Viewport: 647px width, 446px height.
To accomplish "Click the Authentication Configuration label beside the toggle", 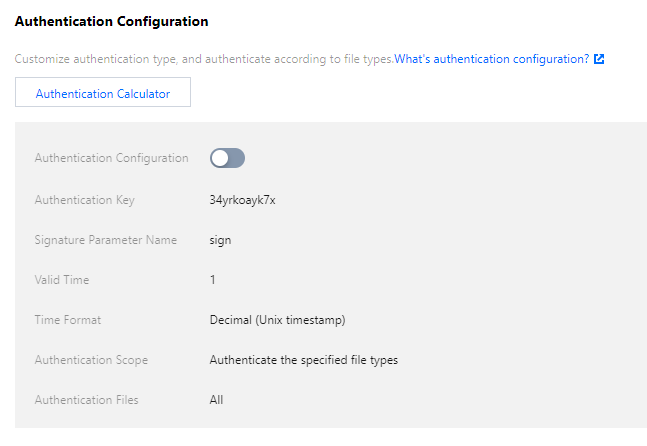I will (111, 158).
